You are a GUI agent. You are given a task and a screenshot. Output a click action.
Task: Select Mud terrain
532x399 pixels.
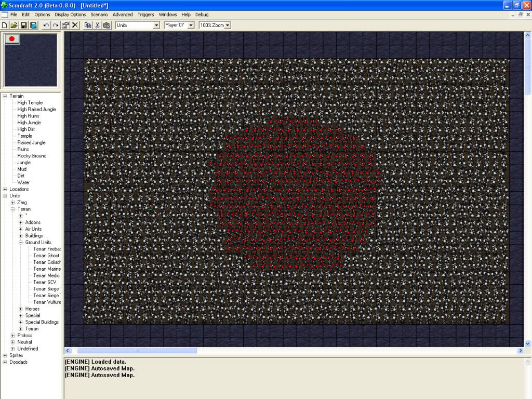(x=22, y=169)
